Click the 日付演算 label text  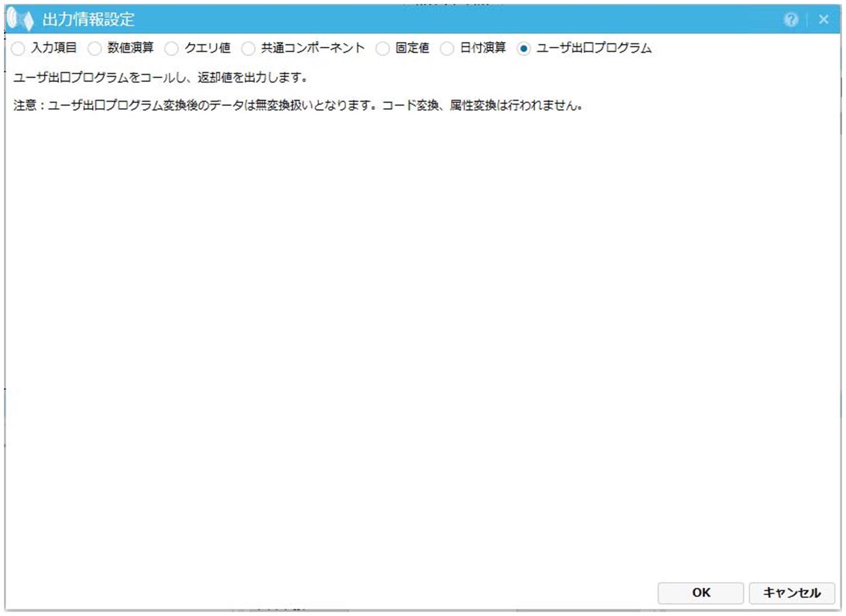[x=483, y=48]
